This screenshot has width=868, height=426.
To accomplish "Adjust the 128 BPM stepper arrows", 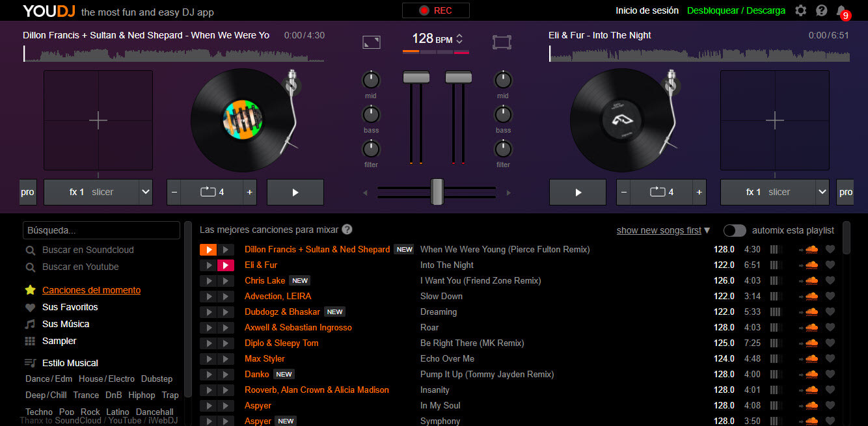I will (459, 39).
